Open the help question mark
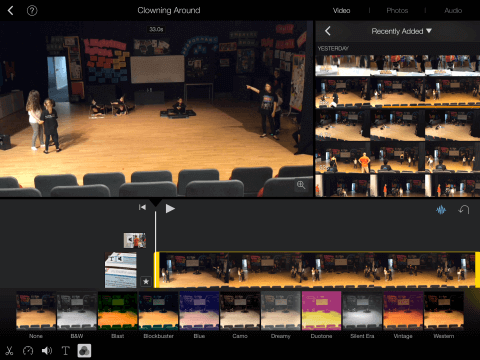Image resolution: width=480 pixels, height=360 pixels. [32, 11]
